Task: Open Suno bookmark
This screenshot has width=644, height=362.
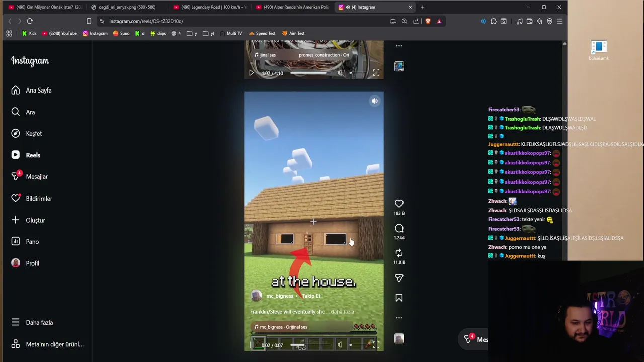Action: [x=121, y=33]
